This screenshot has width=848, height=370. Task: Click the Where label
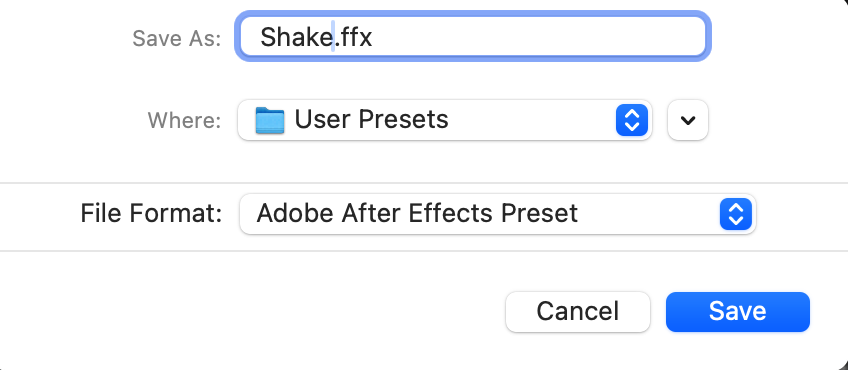[x=184, y=120]
